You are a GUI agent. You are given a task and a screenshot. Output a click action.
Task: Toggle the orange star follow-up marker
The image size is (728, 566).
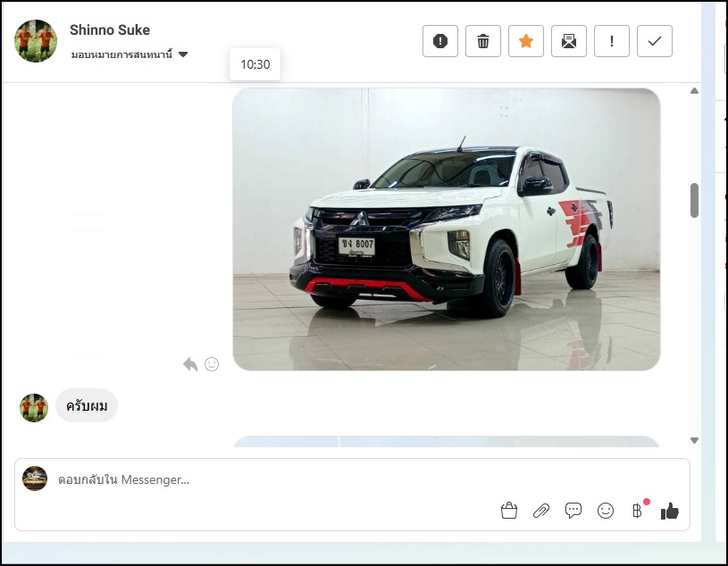tap(526, 41)
